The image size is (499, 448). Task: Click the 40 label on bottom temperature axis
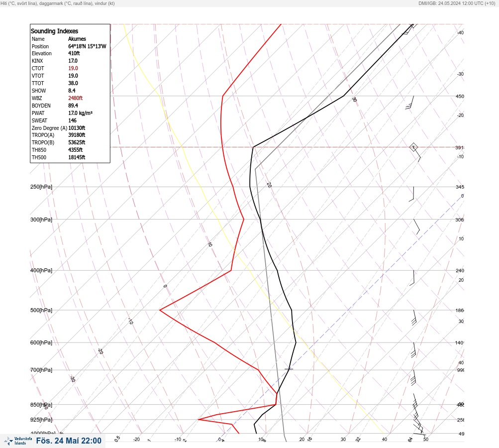(x=385, y=440)
